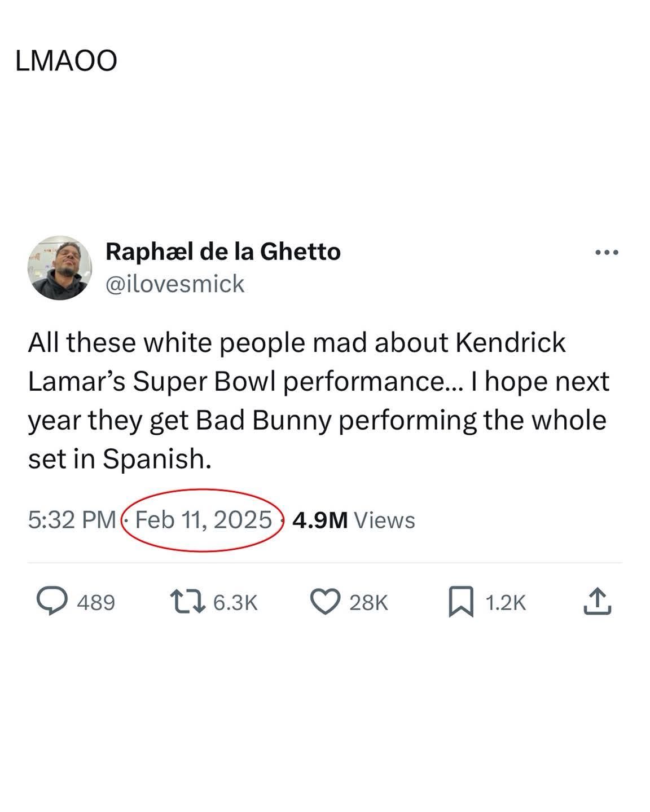This screenshot has height=812, width=650.
Task: Expand the tweet options via the ellipsis
Action: click(607, 252)
